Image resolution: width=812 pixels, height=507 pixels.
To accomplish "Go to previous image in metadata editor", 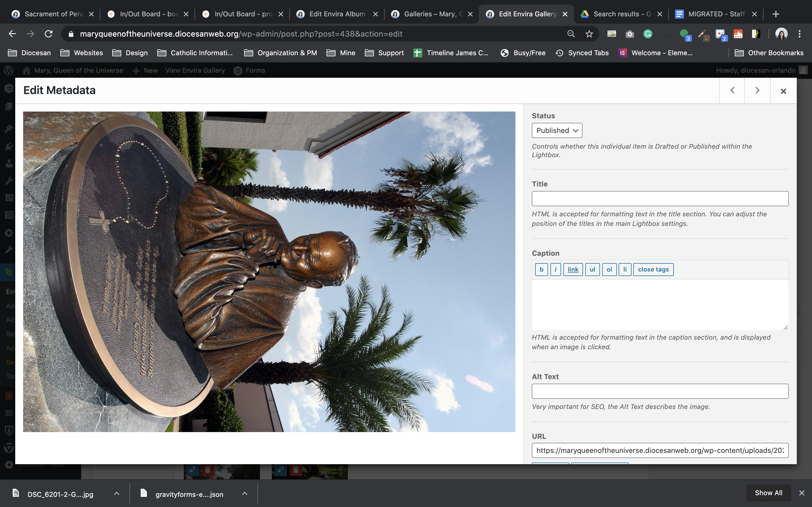I will coord(732,90).
